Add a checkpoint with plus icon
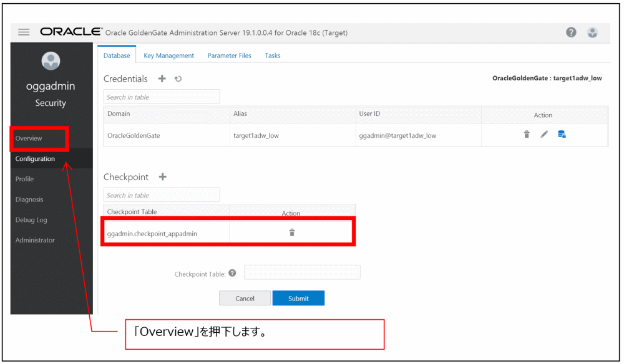Screen dimensions: 624x364 coord(162,176)
